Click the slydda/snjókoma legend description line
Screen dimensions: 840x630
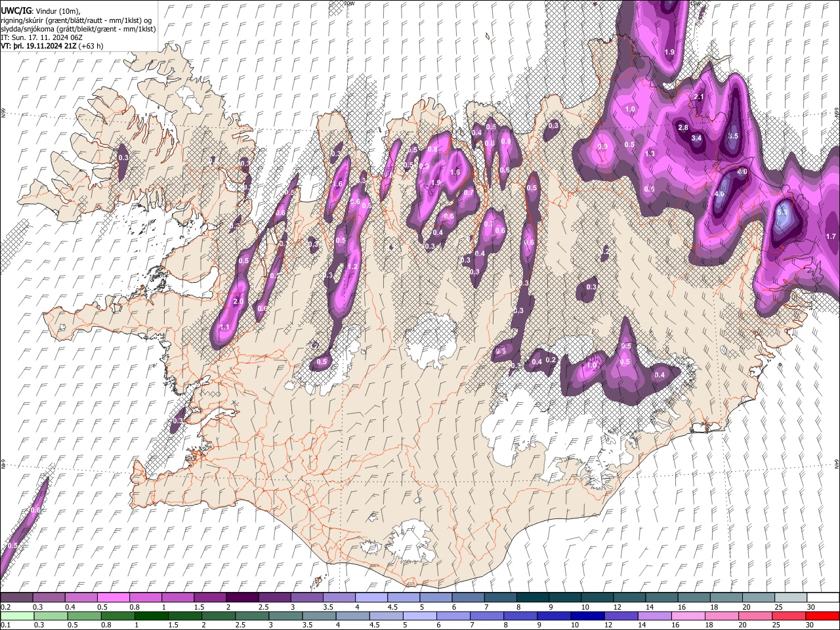pos(78,29)
